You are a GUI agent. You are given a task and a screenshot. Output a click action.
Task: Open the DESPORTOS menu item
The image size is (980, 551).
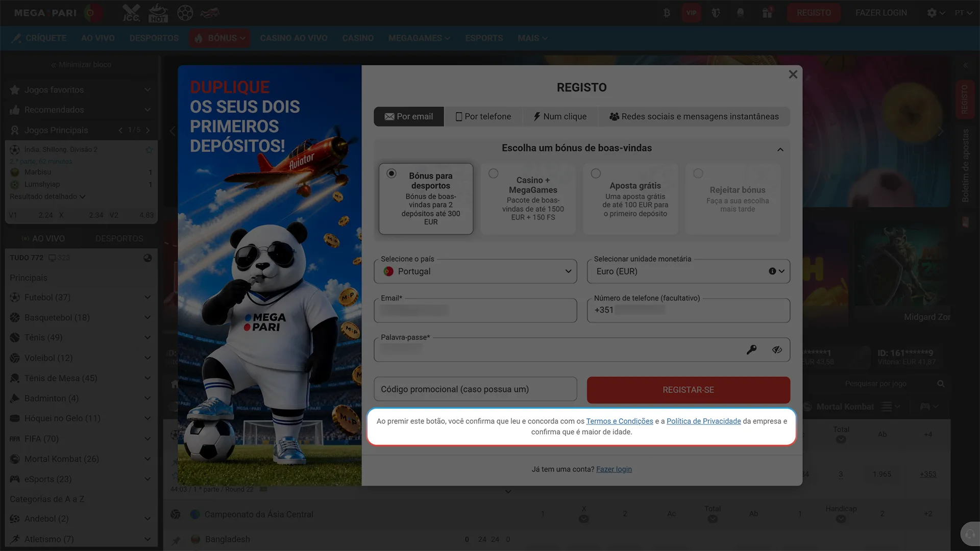[x=154, y=38]
